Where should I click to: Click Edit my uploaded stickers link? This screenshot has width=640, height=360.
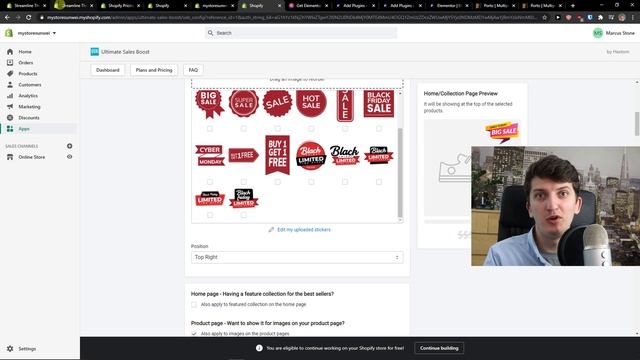coord(304,230)
